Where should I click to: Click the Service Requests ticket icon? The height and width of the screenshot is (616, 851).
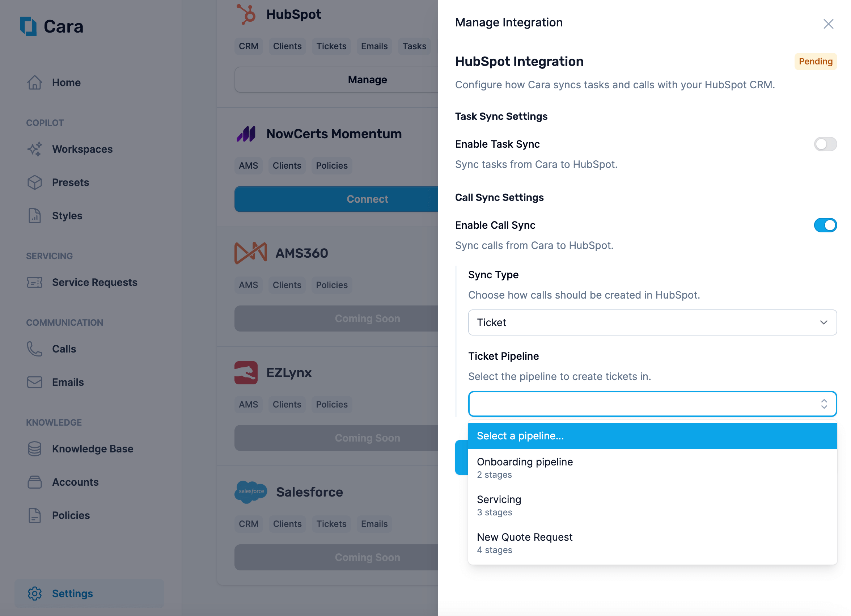point(34,282)
